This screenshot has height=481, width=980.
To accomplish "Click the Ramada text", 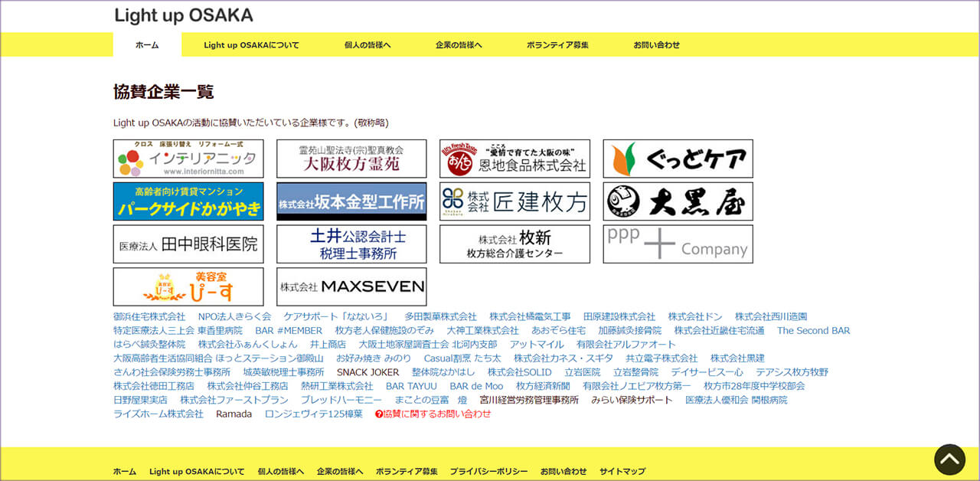I will pos(234,414).
